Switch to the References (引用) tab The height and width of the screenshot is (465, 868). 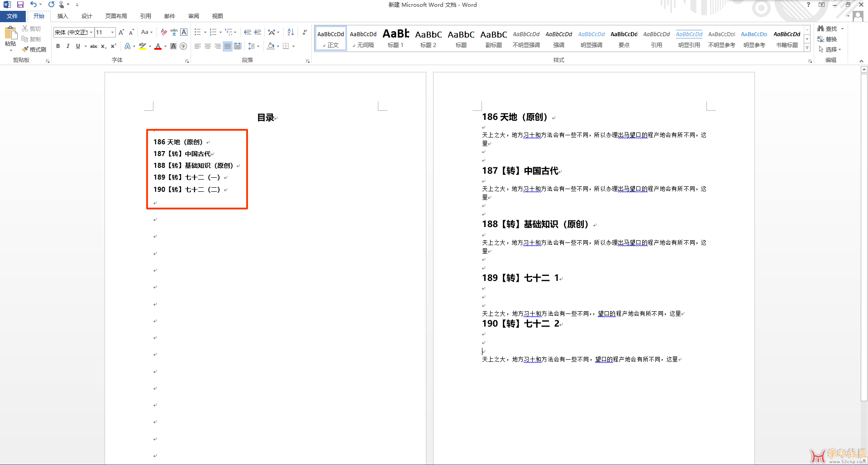pyautogui.click(x=145, y=16)
